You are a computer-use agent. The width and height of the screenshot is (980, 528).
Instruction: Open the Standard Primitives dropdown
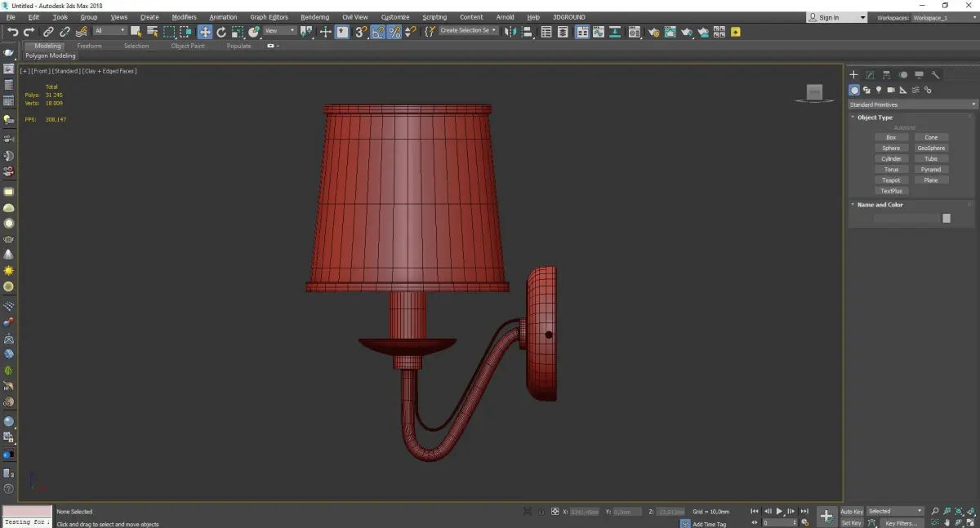[912, 104]
